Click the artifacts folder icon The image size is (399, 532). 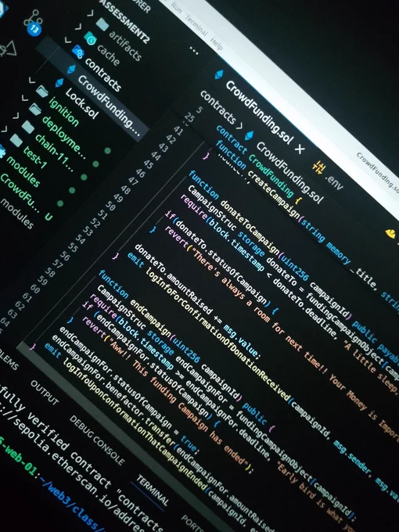point(102,24)
